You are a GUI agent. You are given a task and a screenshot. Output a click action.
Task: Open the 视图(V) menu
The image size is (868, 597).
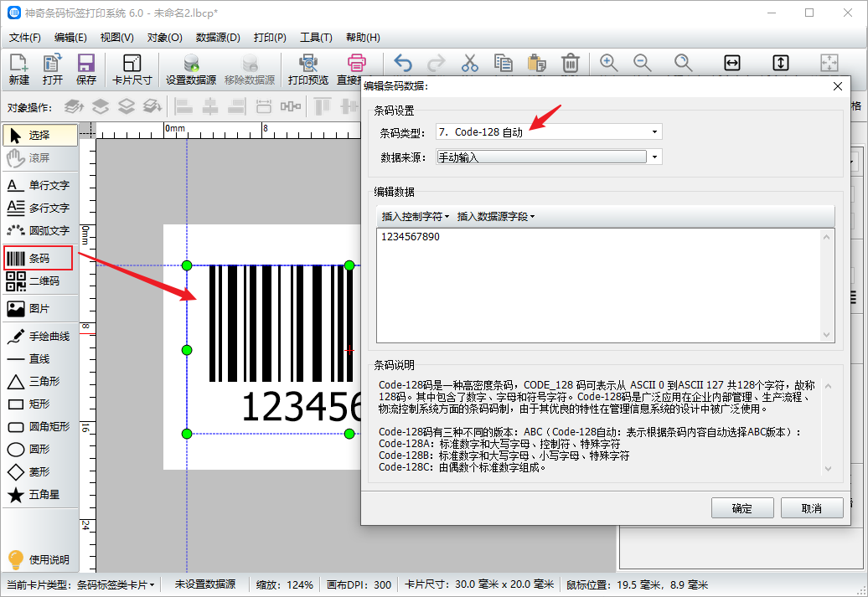click(116, 38)
